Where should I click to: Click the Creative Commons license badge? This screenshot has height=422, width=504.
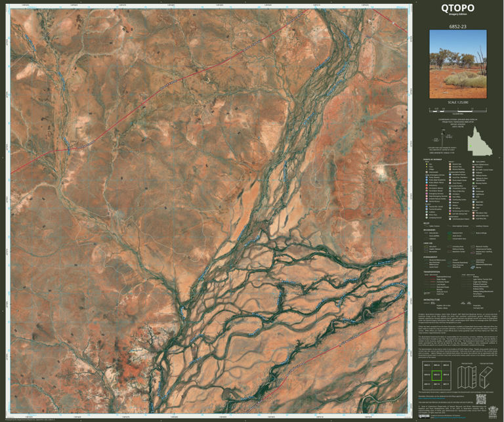point(424,417)
